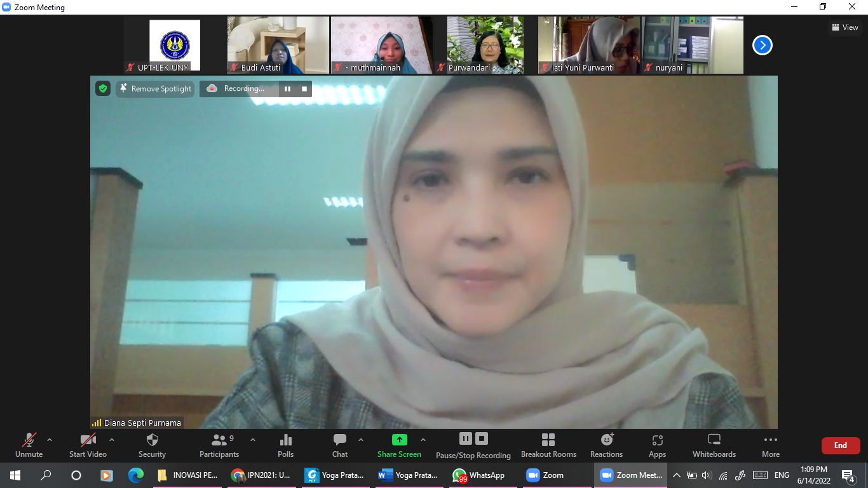Click Remove Spotlight
The image size is (868, 488).
tap(155, 89)
